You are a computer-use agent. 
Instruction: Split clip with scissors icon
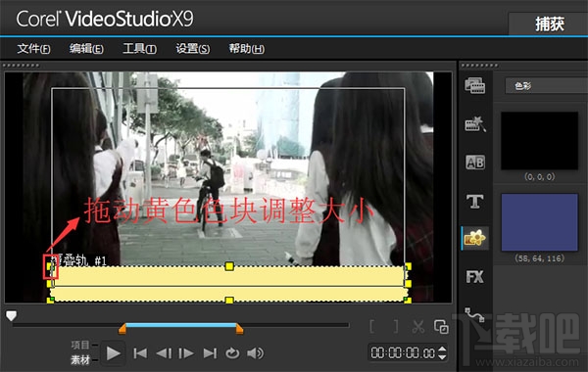418,327
